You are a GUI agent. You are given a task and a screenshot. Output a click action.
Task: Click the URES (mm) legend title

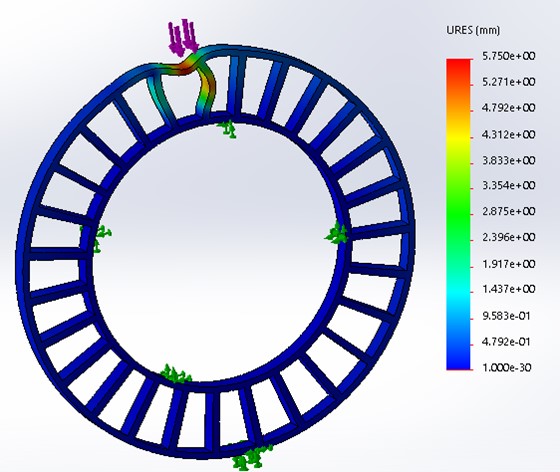tap(473, 30)
